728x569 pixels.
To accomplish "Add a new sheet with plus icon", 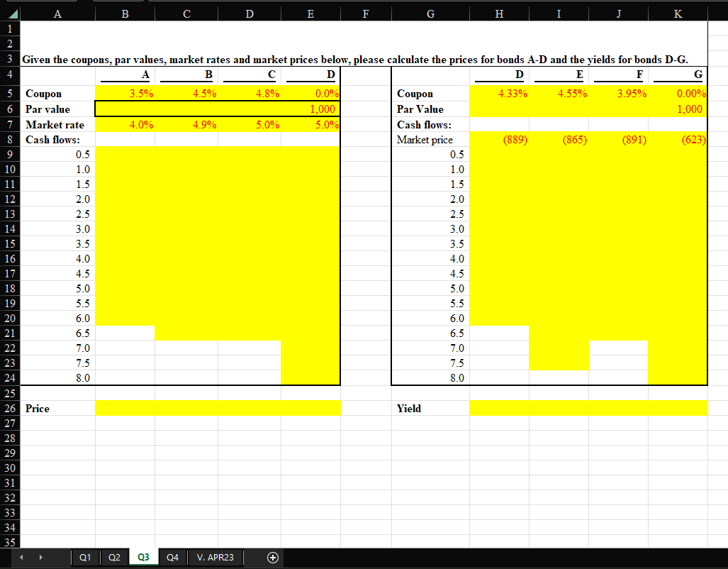I will point(273,558).
